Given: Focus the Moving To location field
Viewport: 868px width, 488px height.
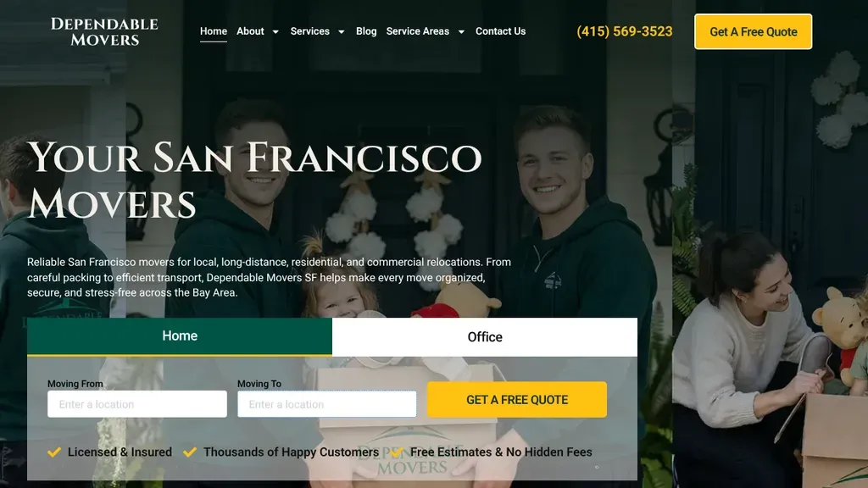Looking at the screenshot, I should point(327,404).
